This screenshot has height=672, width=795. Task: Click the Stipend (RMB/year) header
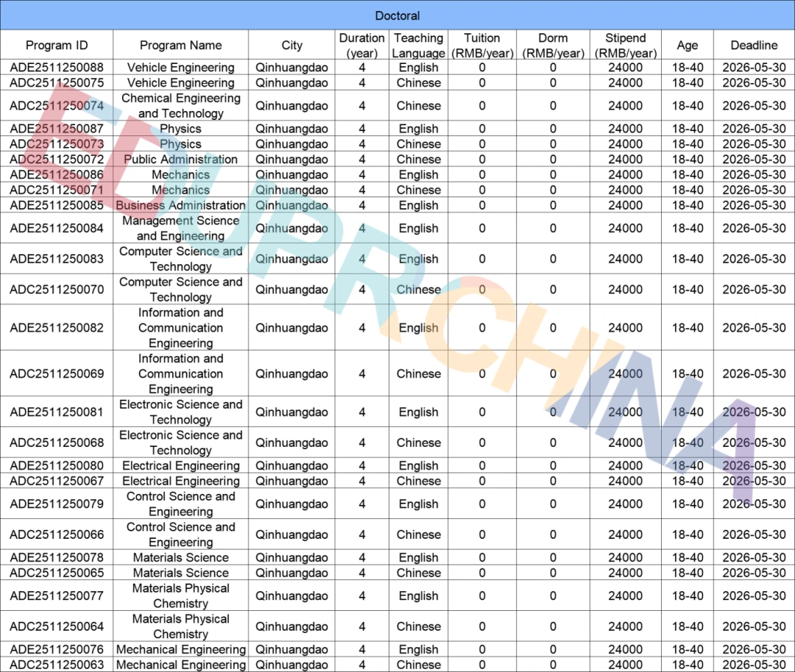[x=625, y=45]
